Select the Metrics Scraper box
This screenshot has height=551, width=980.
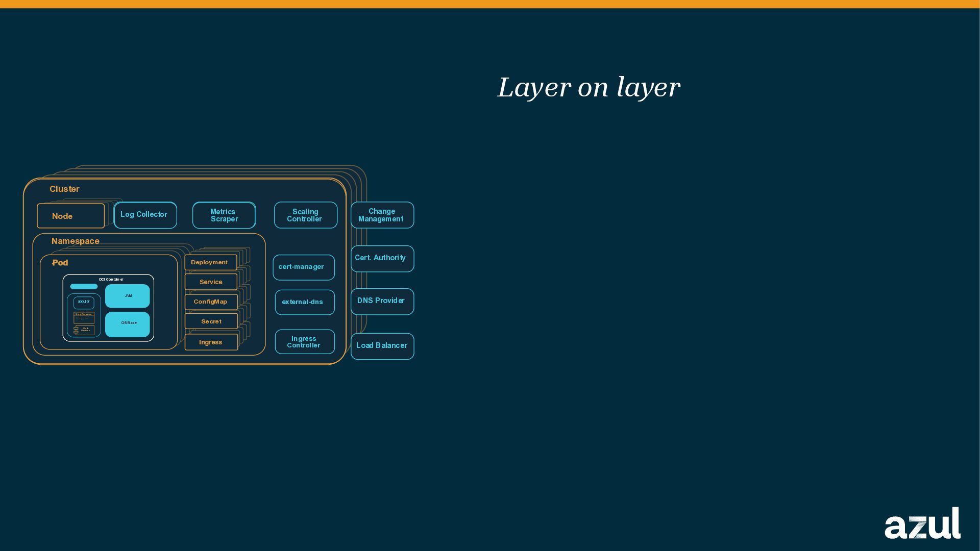224,215
